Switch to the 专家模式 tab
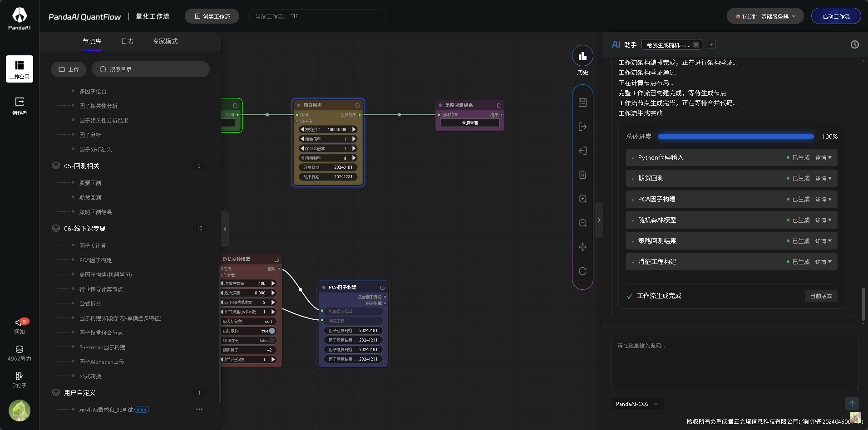868x430 pixels. 165,41
